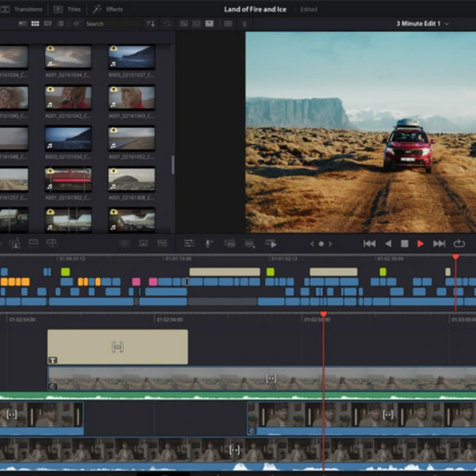Click the upper timeline playhead handle

pos(456,257)
